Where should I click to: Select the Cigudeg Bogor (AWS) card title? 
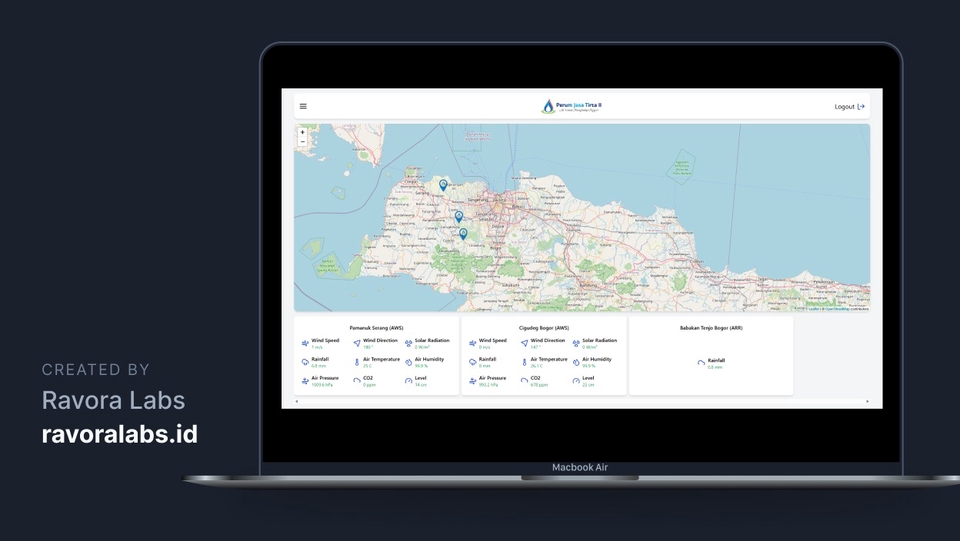[544, 328]
